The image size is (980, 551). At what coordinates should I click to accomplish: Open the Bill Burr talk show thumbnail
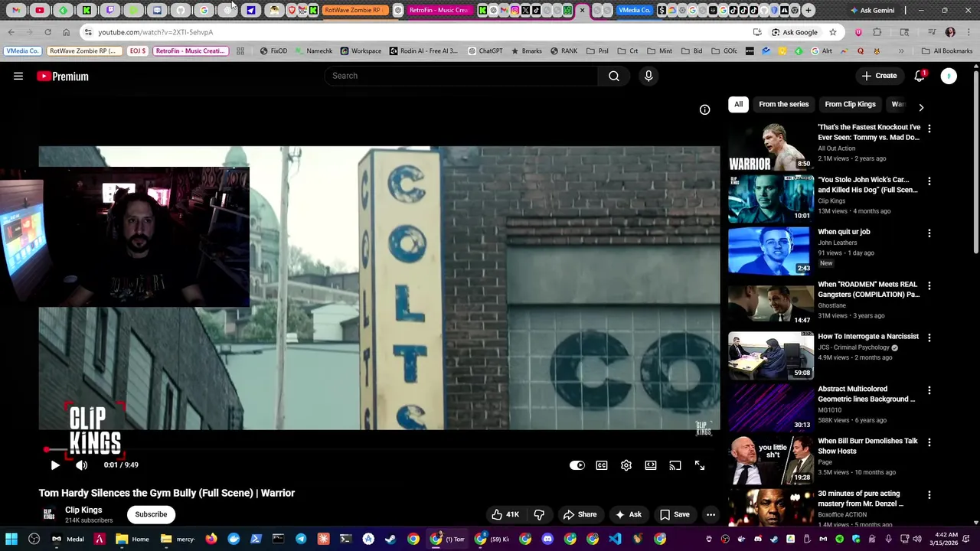pos(770,460)
